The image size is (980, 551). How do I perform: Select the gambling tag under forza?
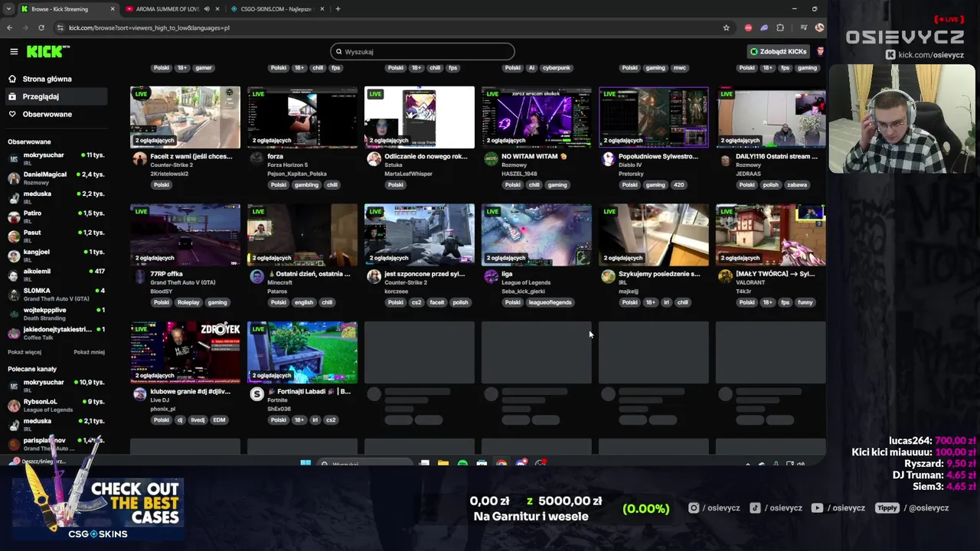[306, 184]
